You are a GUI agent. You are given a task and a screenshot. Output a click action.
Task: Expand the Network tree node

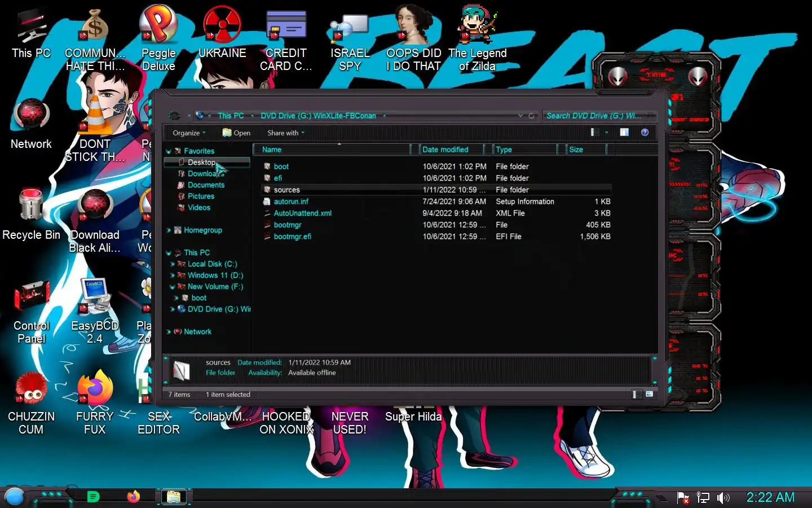point(169,332)
